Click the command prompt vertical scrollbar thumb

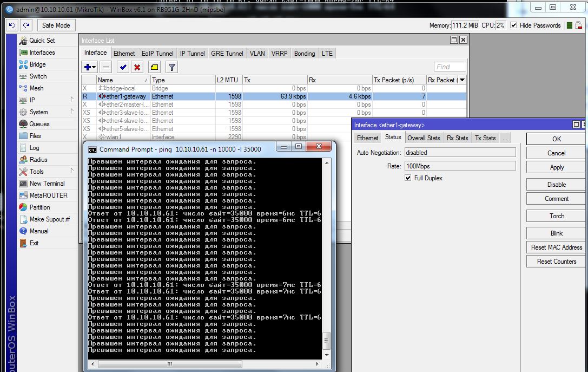coord(326,342)
